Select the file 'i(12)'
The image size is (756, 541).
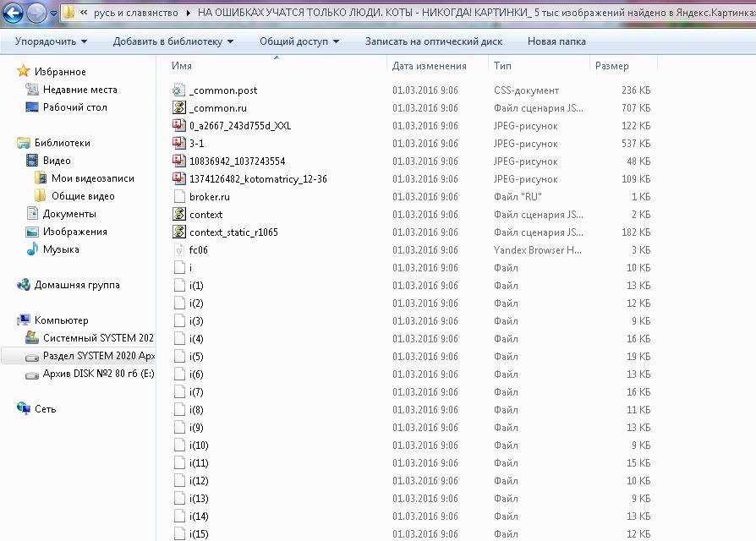coord(199,480)
